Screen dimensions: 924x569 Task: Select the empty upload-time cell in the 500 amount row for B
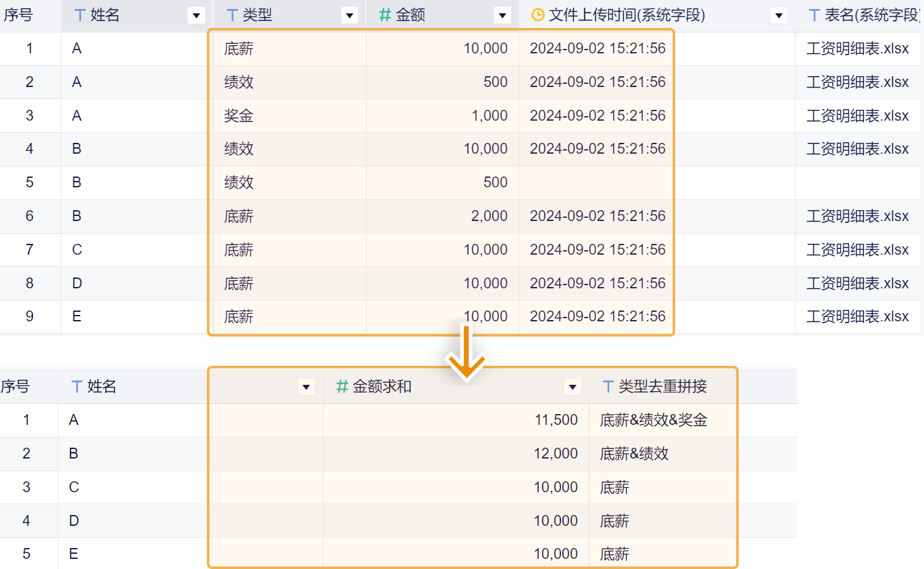[x=657, y=182]
